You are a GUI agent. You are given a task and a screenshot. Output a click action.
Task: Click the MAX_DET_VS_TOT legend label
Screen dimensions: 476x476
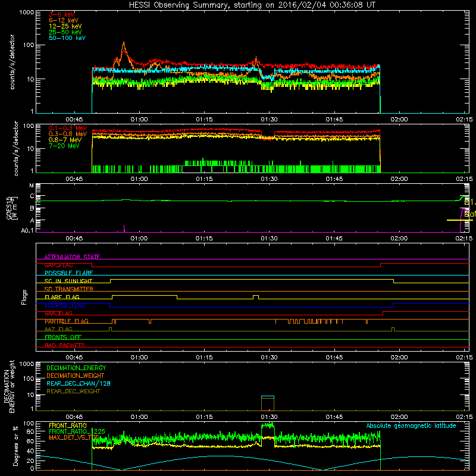(x=74, y=437)
